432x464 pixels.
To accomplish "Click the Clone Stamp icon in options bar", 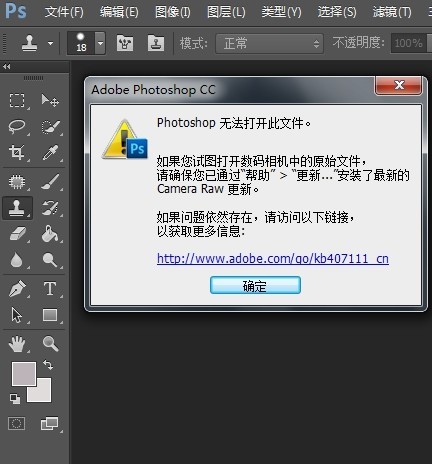I will point(29,43).
